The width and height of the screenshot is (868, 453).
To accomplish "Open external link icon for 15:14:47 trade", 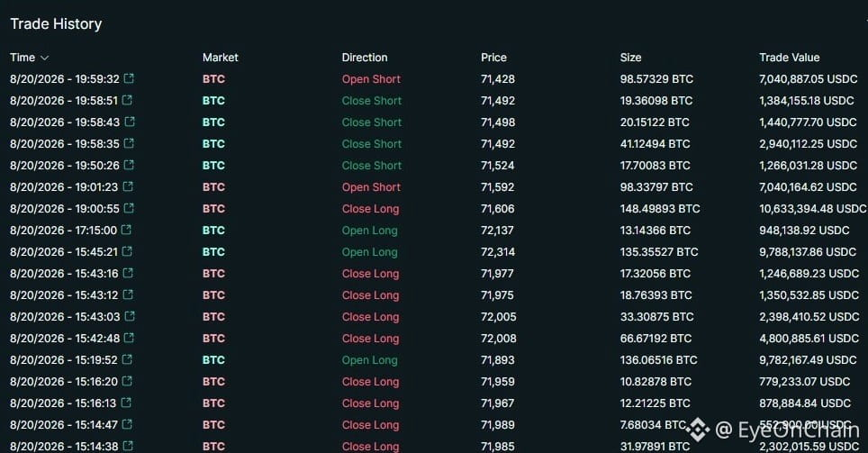I will tap(127, 424).
